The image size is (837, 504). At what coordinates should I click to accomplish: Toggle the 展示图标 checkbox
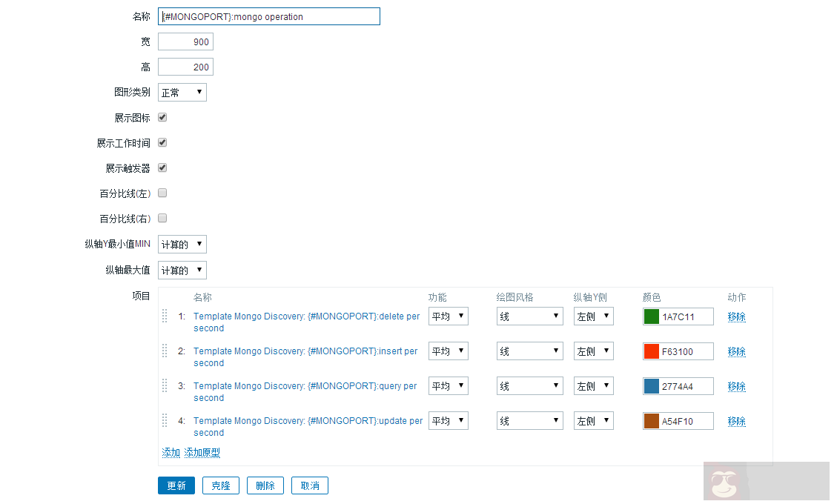click(x=162, y=117)
